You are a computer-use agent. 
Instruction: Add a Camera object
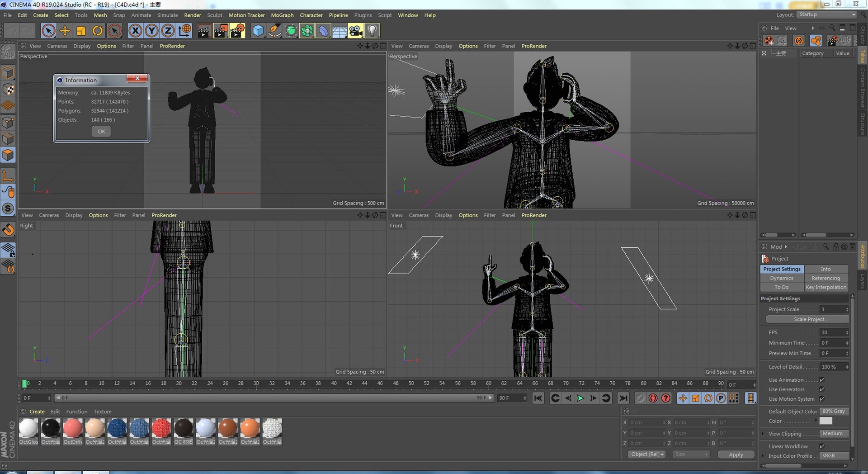click(356, 31)
